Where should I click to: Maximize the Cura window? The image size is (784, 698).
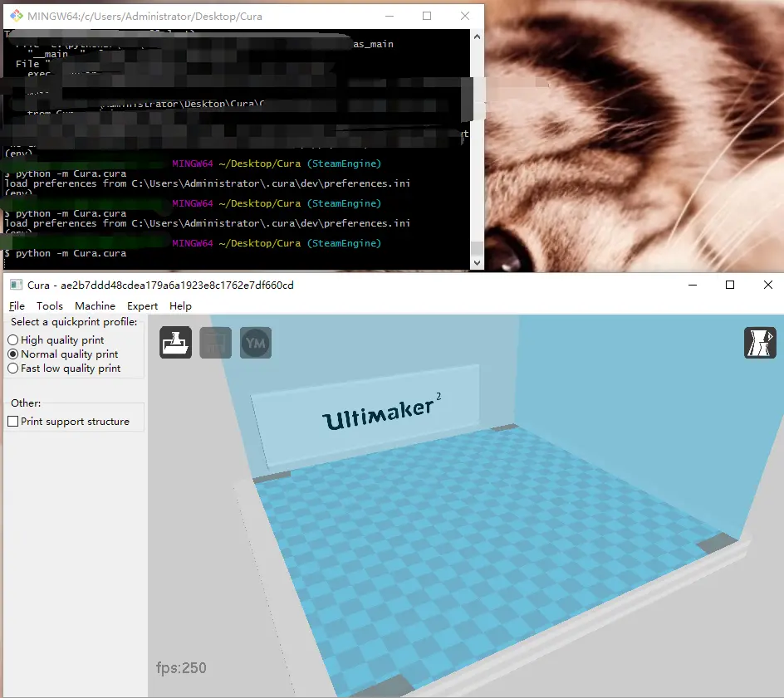730,285
